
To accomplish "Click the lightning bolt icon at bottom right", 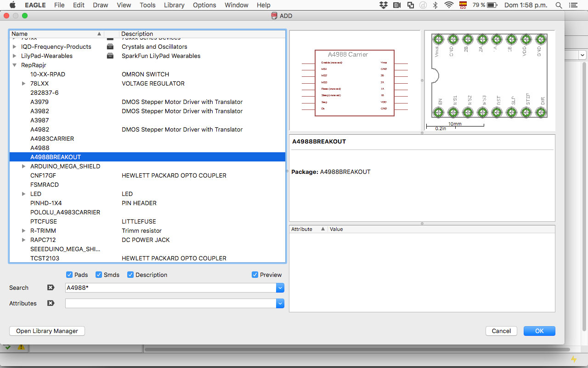I will [573, 359].
